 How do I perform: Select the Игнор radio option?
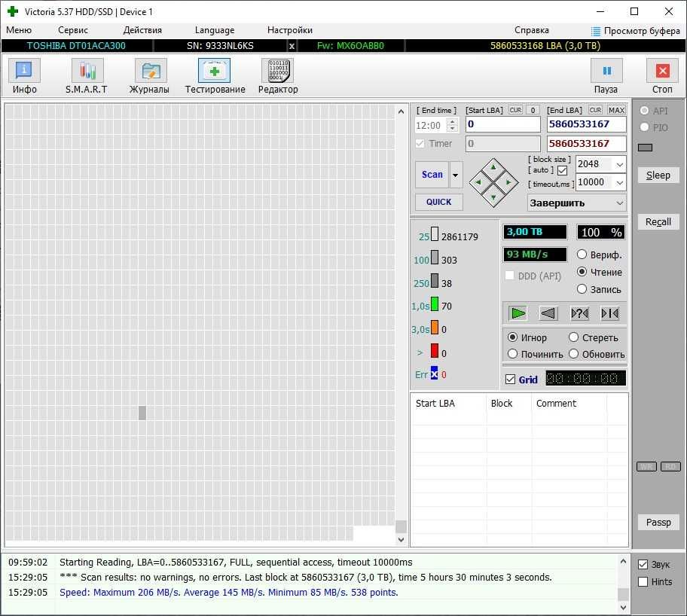point(512,337)
